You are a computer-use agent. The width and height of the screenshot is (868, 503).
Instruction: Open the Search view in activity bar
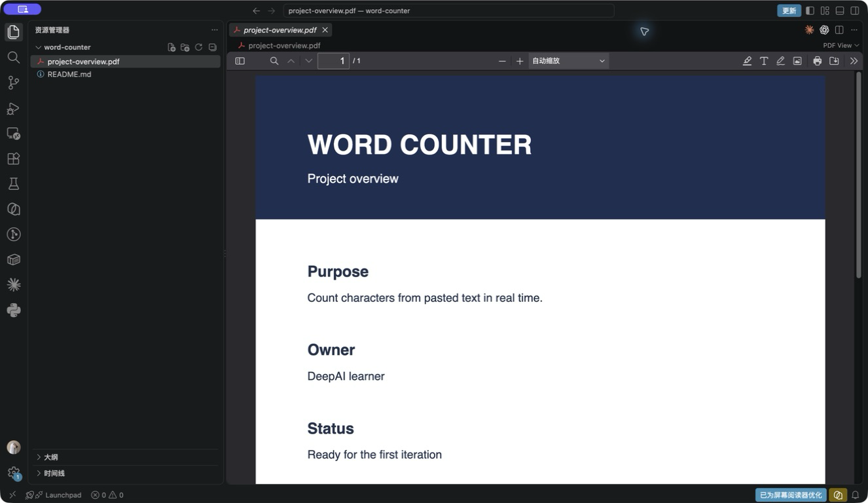[x=13, y=58]
